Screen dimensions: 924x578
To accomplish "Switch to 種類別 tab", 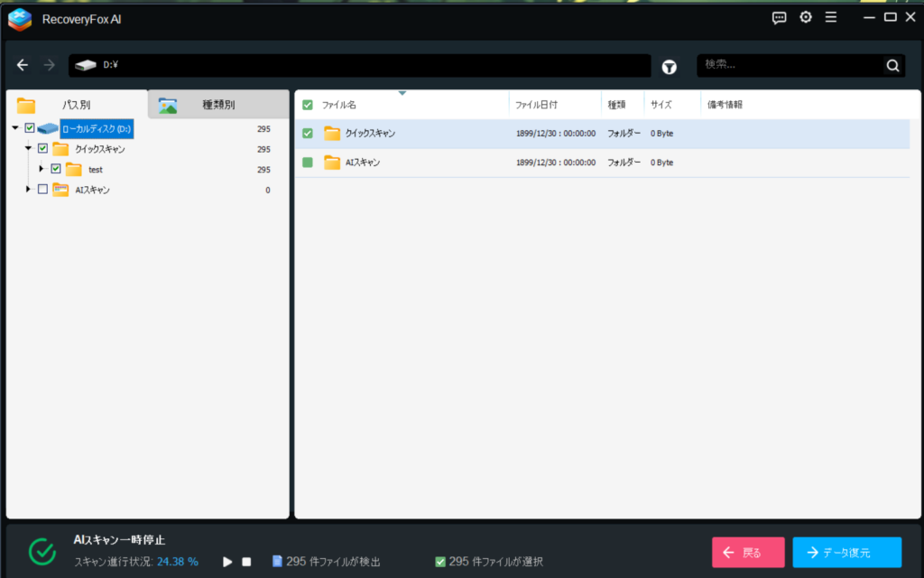I will 218,105.
